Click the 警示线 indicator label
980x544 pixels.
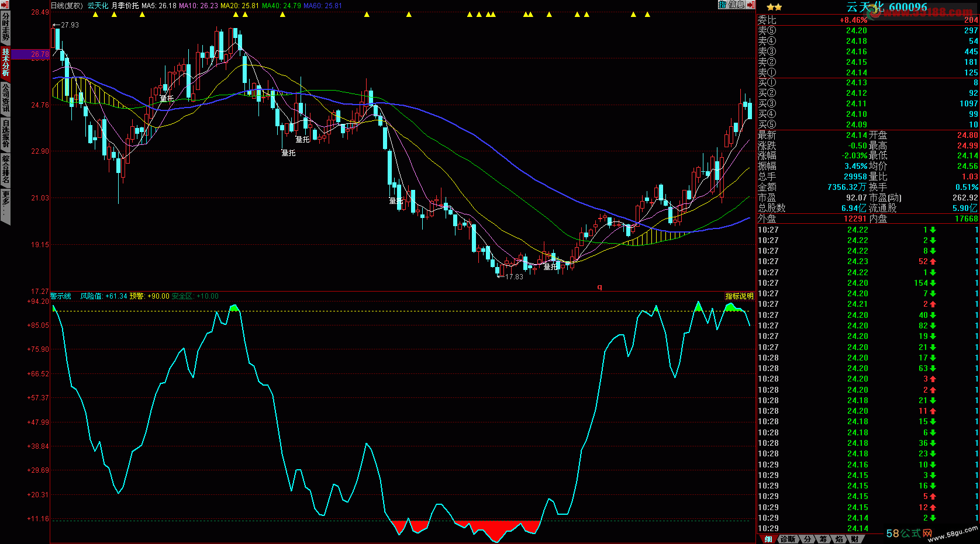click(x=61, y=296)
